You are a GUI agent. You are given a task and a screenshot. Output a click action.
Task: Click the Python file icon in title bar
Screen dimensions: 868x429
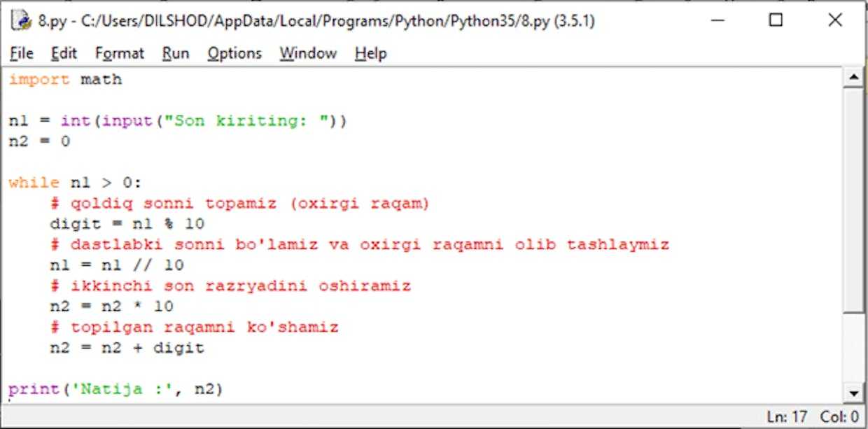pos(22,21)
